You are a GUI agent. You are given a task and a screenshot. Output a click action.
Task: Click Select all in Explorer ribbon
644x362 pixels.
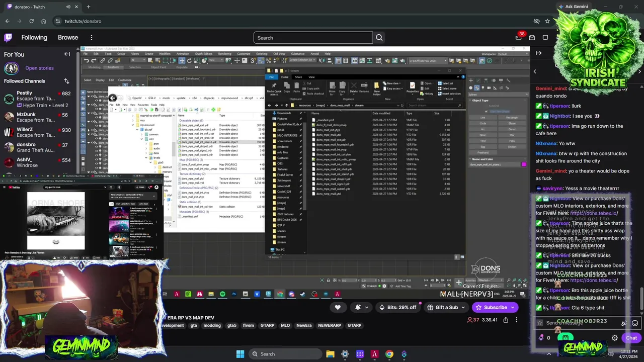(x=445, y=83)
